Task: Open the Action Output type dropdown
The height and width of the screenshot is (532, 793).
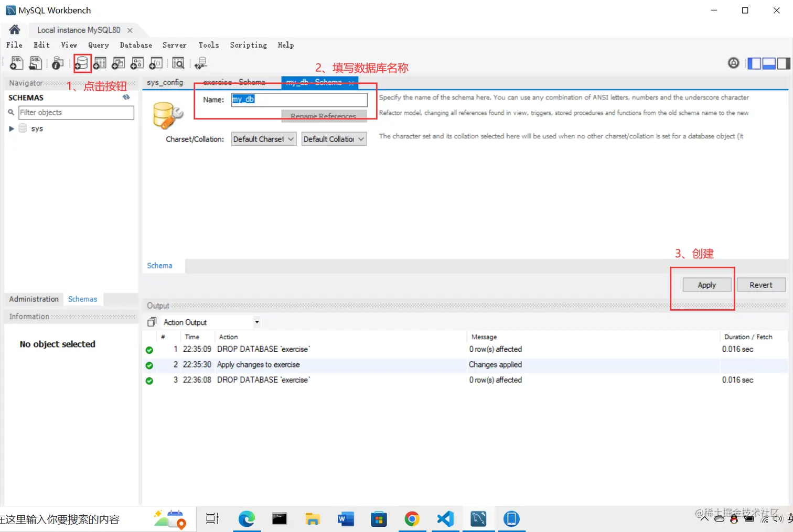Action: coord(257,322)
